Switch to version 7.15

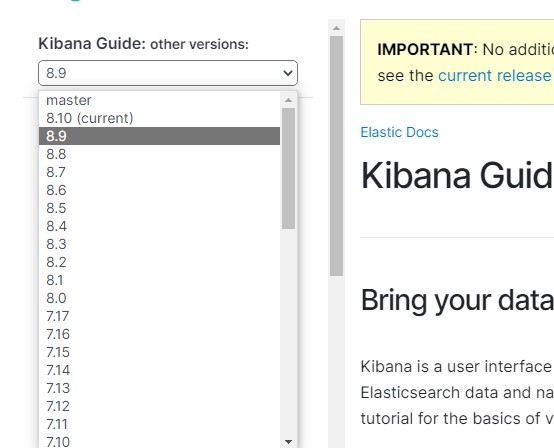click(159, 352)
